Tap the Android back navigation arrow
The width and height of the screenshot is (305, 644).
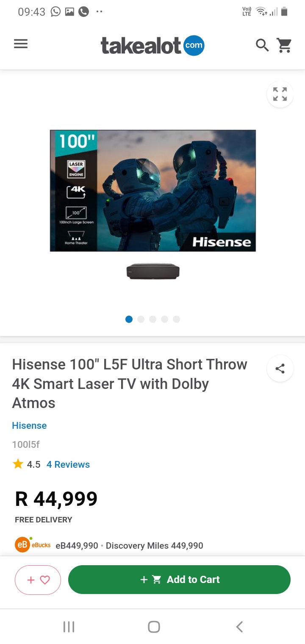pyautogui.click(x=239, y=627)
